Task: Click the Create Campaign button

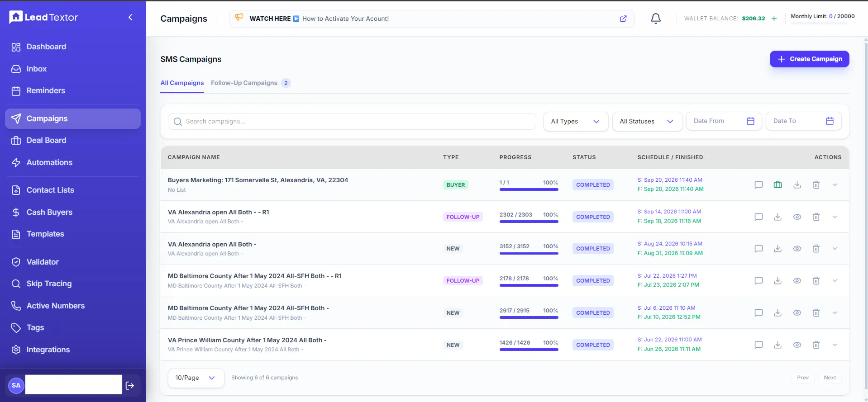Action: click(809, 59)
